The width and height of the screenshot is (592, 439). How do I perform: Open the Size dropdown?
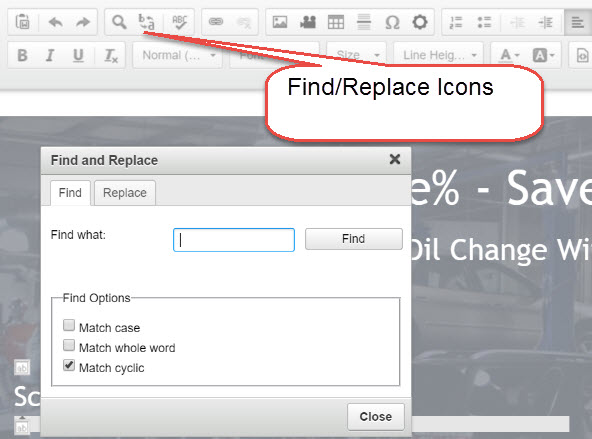(357, 55)
